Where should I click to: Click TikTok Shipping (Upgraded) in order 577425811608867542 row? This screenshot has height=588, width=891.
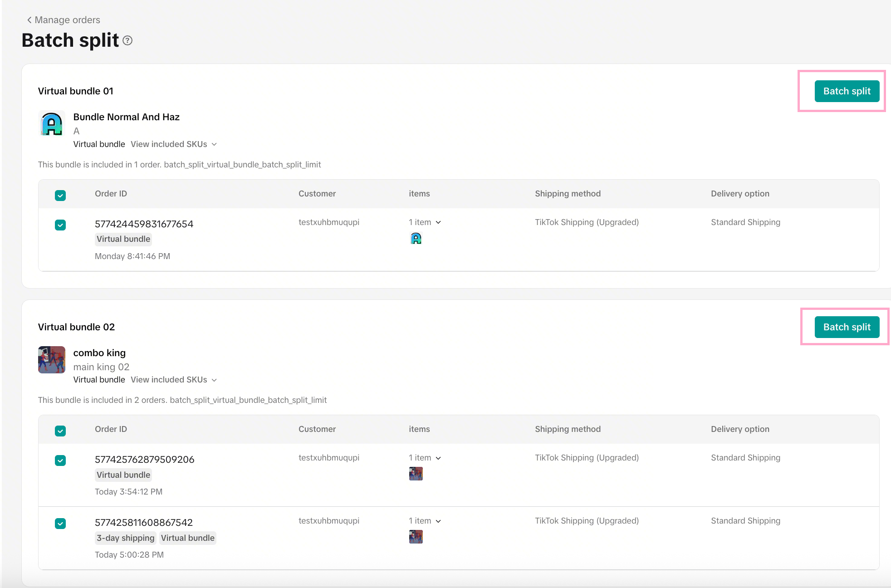click(587, 521)
